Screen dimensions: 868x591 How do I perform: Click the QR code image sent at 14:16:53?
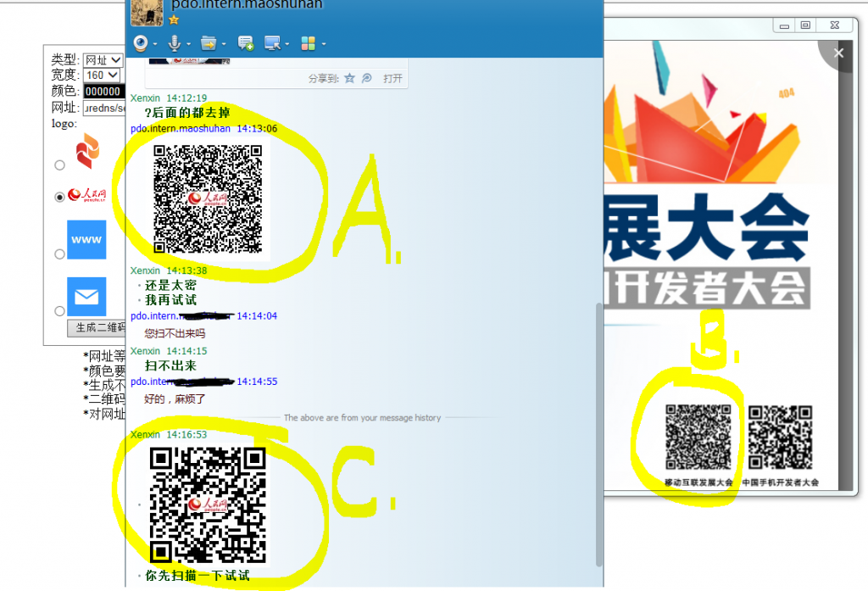(x=208, y=505)
